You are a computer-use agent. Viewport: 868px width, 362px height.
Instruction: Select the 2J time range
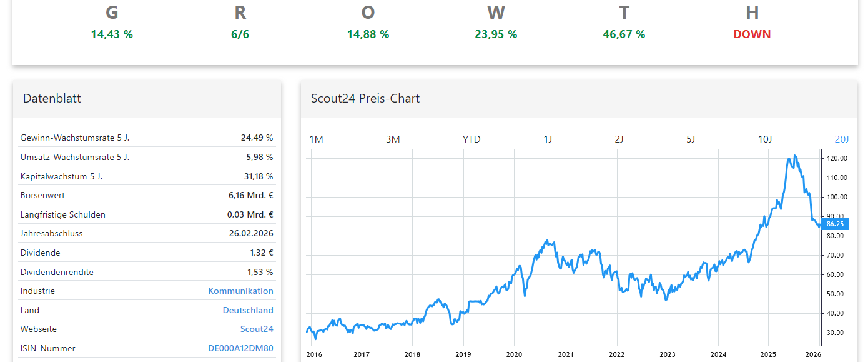619,139
